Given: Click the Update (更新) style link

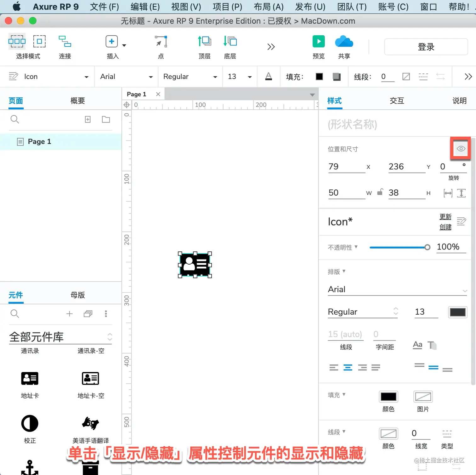Looking at the screenshot, I should tap(445, 217).
